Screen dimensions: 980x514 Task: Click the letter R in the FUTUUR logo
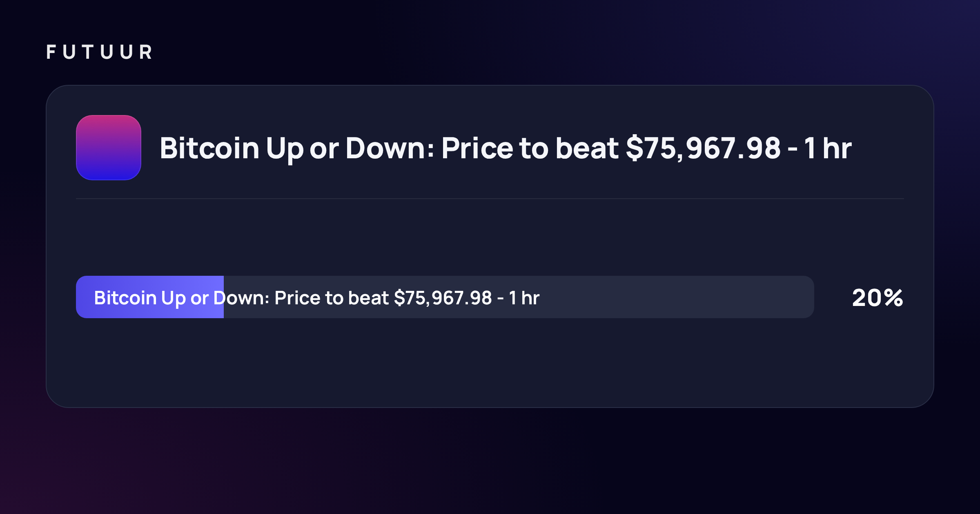(x=146, y=52)
